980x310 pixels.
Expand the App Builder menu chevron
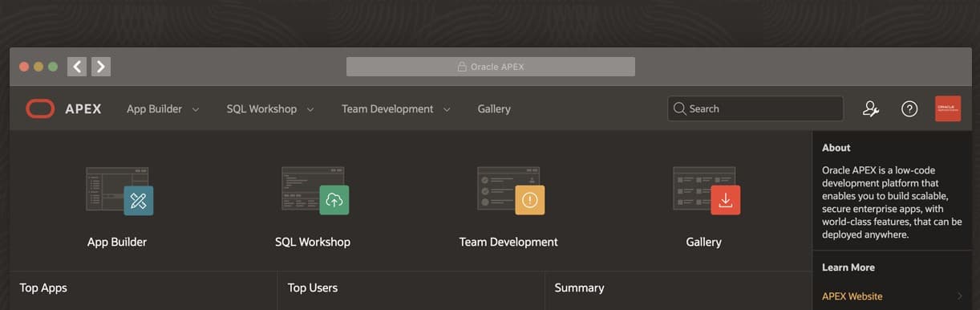coord(196,109)
